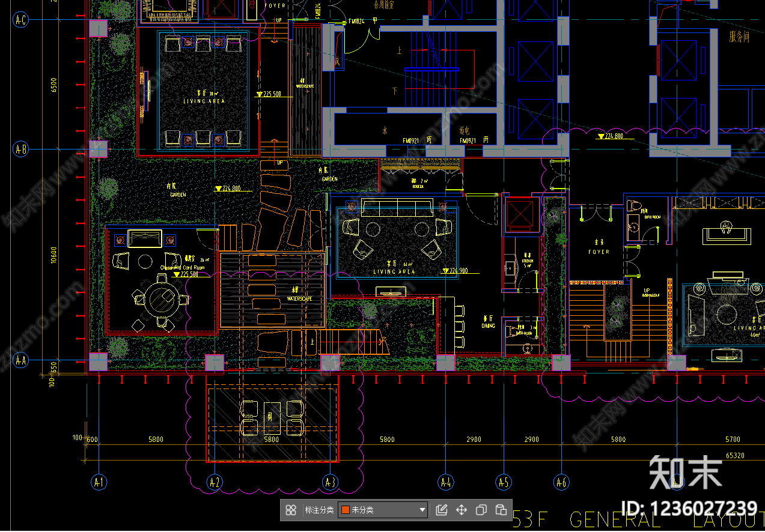Click the edit annotation pencil icon

coord(442,510)
